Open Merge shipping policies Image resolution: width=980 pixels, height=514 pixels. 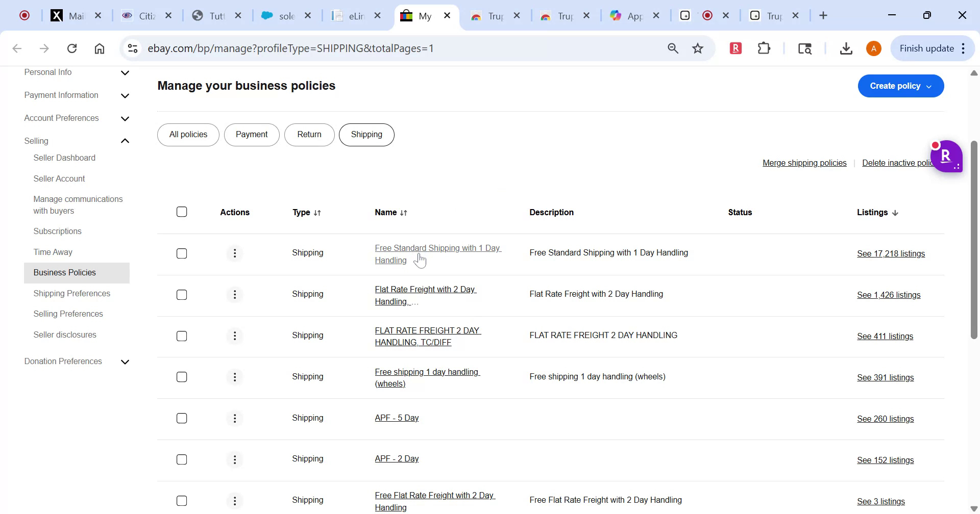coord(804,163)
